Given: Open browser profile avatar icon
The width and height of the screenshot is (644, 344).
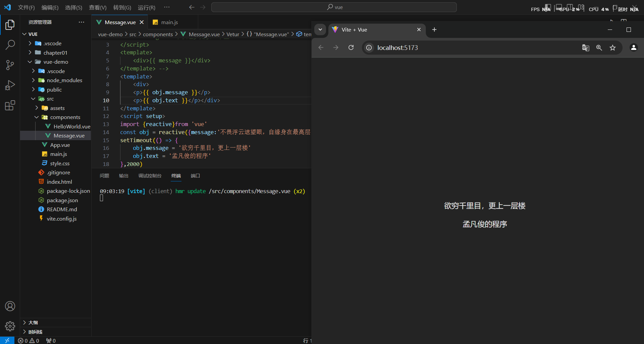Looking at the screenshot, I should pyautogui.click(x=634, y=48).
